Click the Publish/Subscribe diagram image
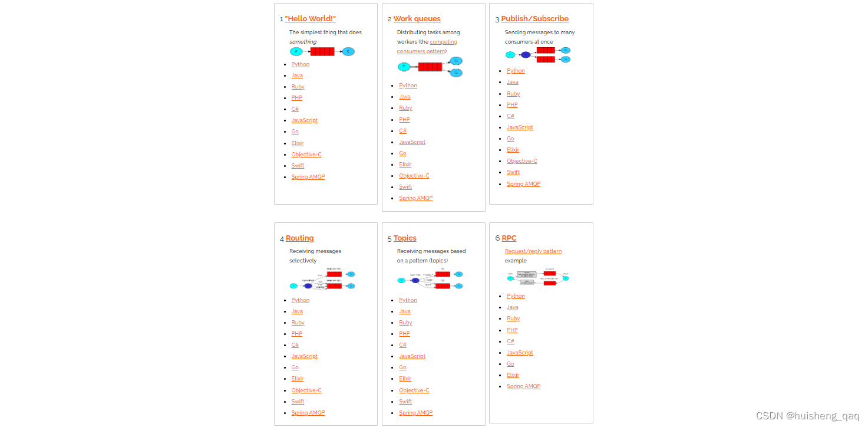The image size is (868, 427). tap(538, 55)
